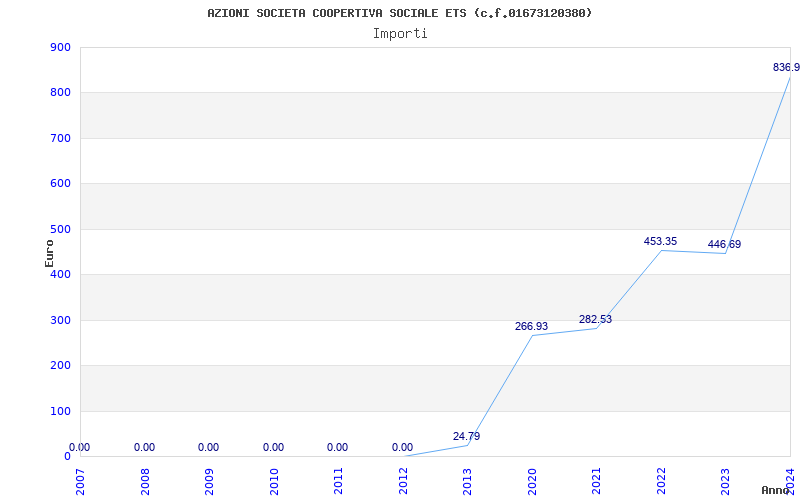800x500 pixels.
Task: Click the 2010 year label
Action: coord(274,481)
